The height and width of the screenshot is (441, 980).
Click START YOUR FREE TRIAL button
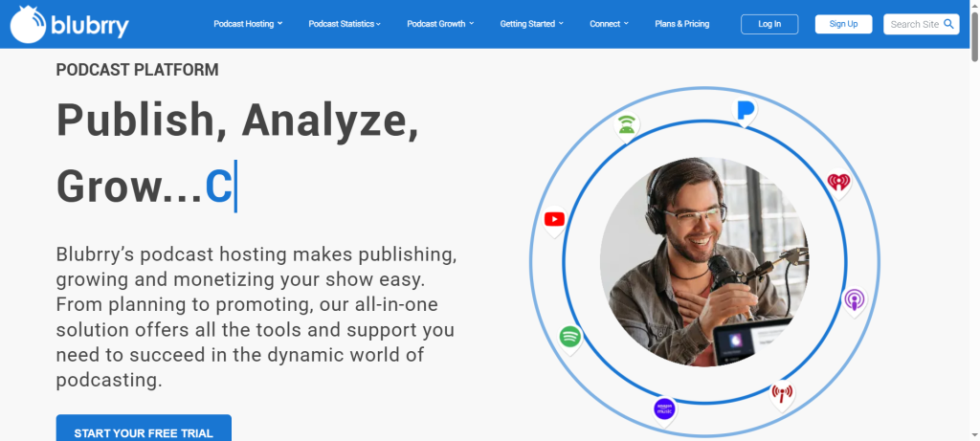click(144, 432)
